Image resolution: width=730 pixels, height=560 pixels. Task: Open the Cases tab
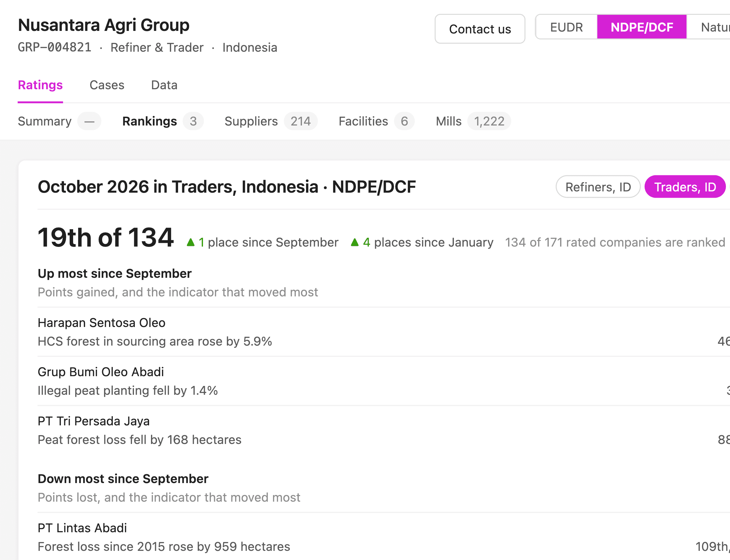tap(107, 85)
